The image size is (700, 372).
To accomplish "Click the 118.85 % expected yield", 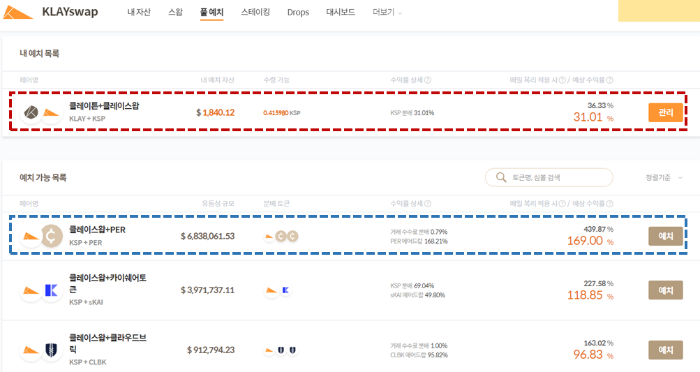I will [x=590, y=295].
